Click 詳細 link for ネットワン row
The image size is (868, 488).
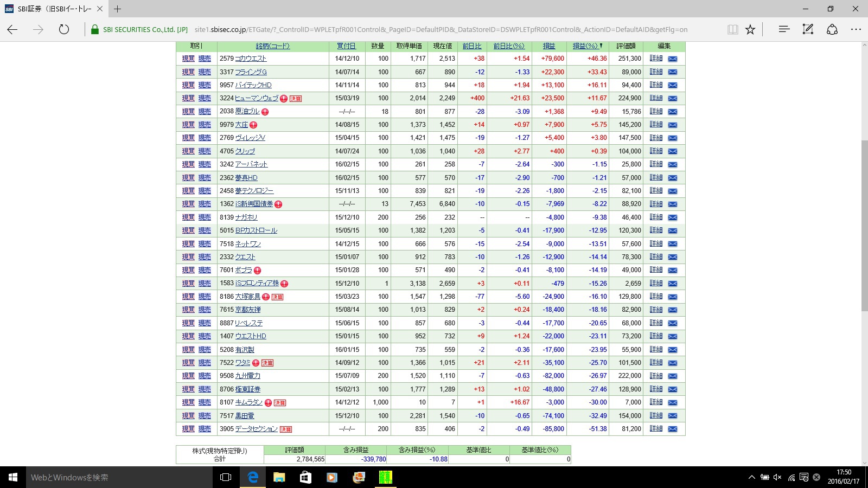point(656,244)
